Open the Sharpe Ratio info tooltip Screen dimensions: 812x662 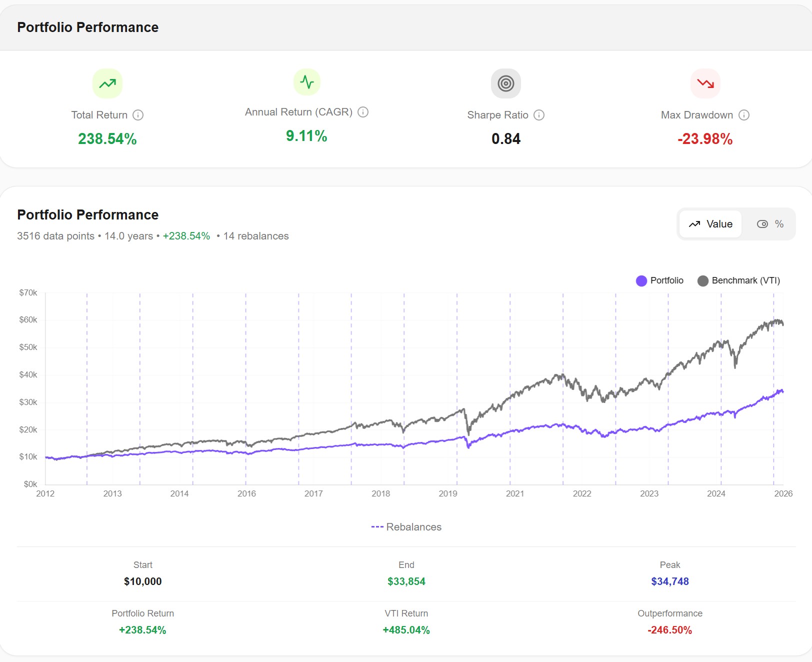(539, 115)
